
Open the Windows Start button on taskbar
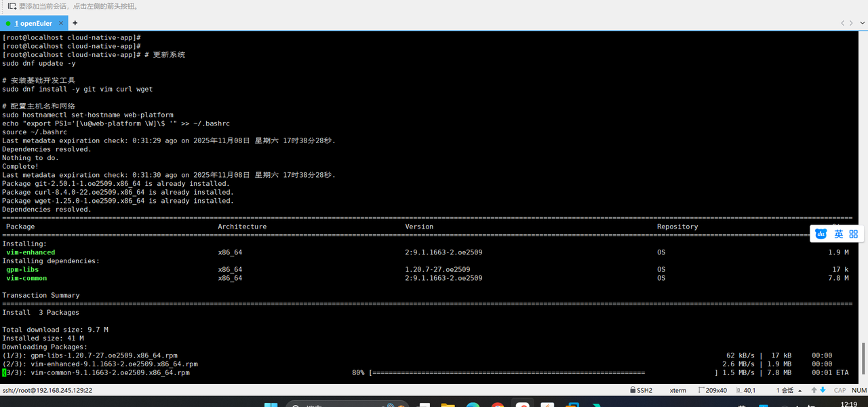[271, 405]
